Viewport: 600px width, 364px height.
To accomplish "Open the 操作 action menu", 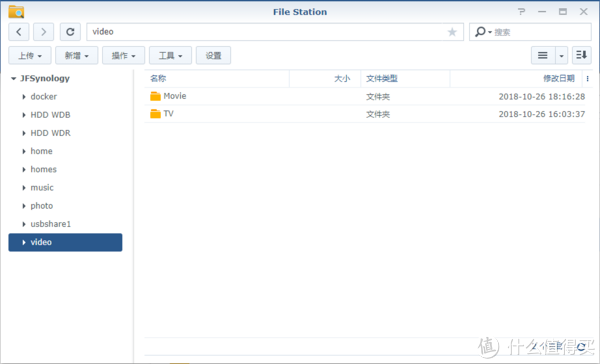I will [123, 55].
